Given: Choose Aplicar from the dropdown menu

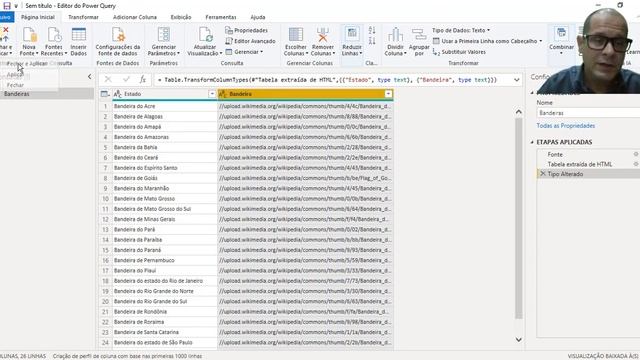Looking at the screenshot, I should 15,75.
